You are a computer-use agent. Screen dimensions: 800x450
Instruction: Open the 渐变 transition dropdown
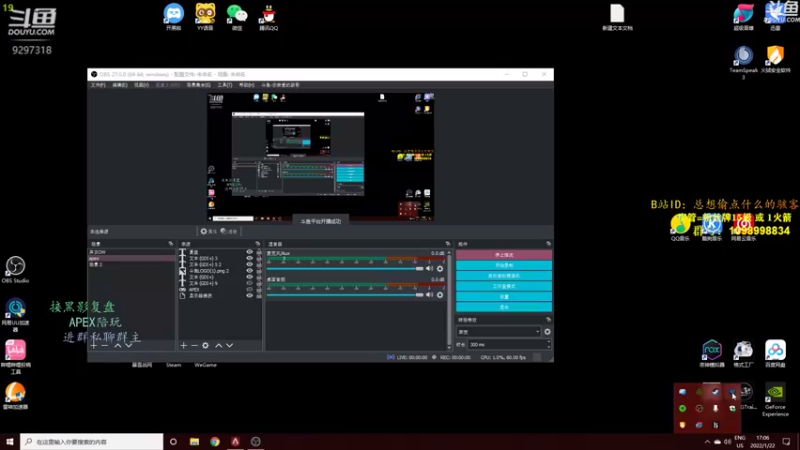tap(498, 332)
